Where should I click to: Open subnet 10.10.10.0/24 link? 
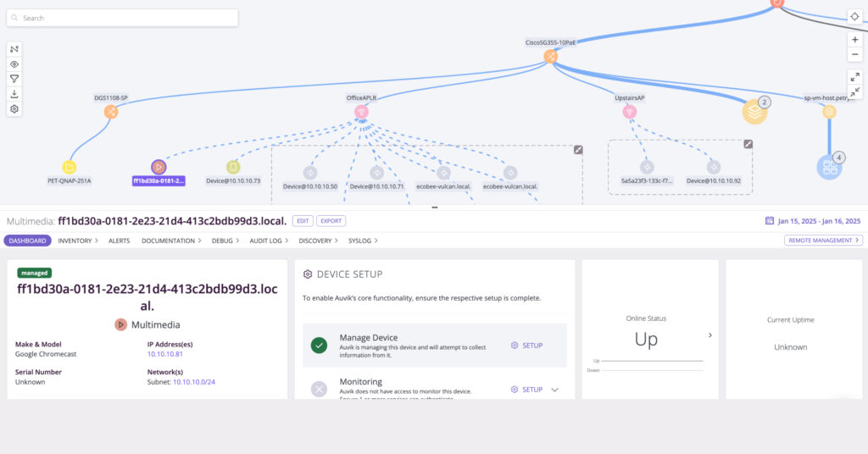click(x=194, y=381)
